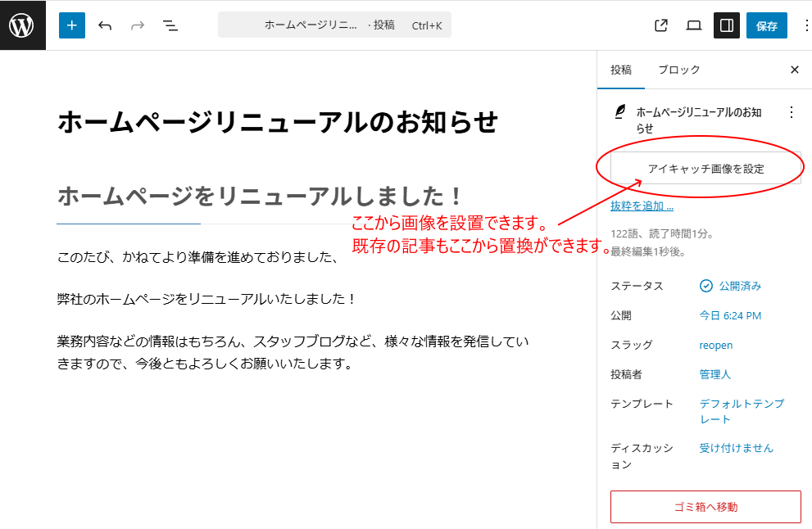Open the command palette title bar
Screen dimensions: 812x529
(x=334, y=25)
